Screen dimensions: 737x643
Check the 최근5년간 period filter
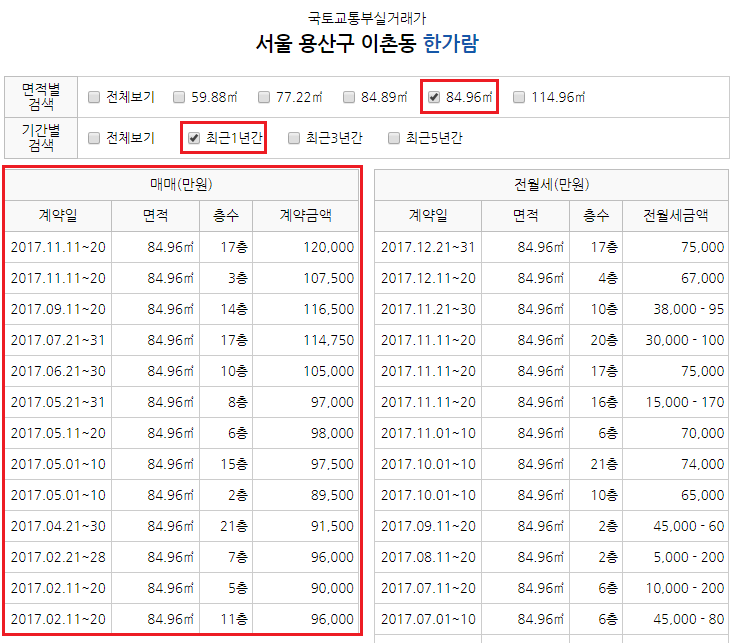(x=394, y=138)
